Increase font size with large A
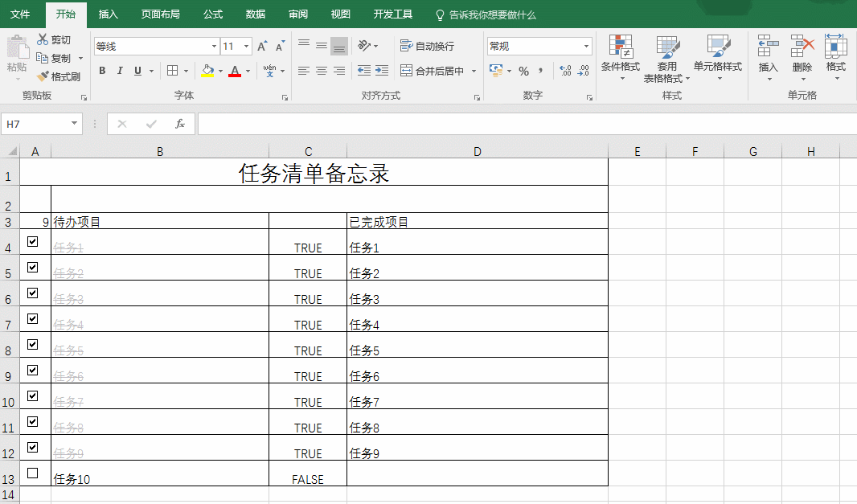The image size is (857, 504). pyautogui.click(x=262, y=46)
